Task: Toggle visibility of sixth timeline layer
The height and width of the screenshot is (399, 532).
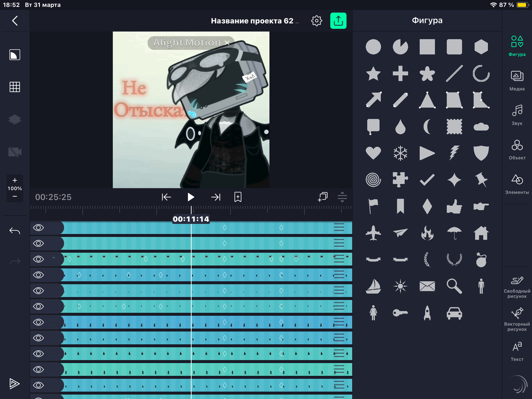Action: (x=39, y=306)
